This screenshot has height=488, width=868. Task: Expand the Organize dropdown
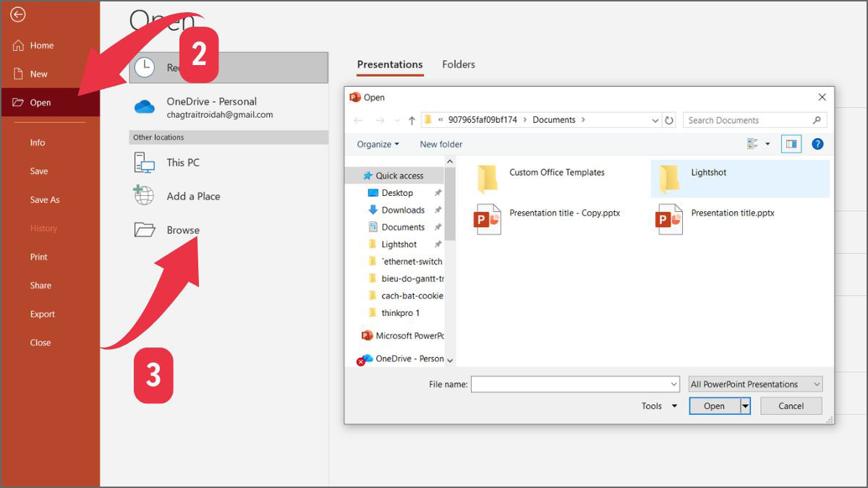point(377,144)
